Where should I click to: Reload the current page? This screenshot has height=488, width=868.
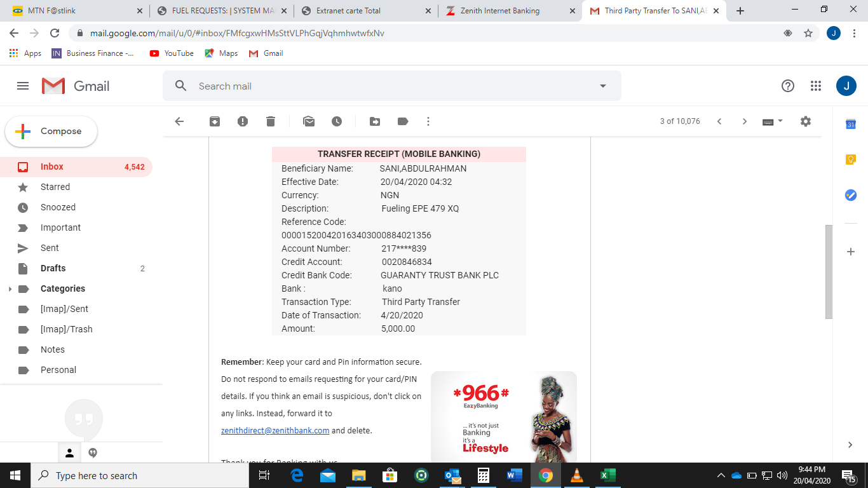coord(55,33)
